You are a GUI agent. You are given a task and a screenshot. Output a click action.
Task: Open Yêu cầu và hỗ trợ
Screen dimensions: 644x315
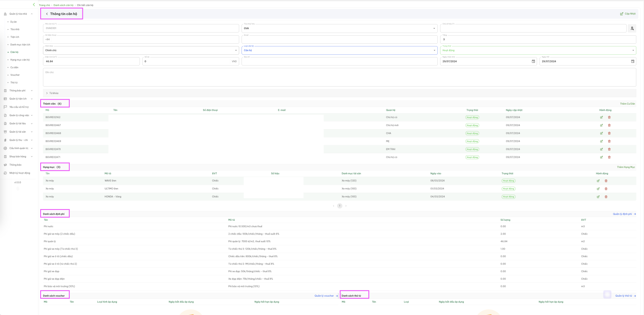pyautogui.click(x=16, y=107)
